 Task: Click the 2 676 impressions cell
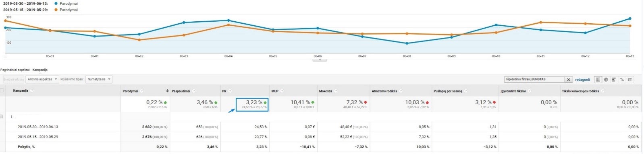[147, 137]
